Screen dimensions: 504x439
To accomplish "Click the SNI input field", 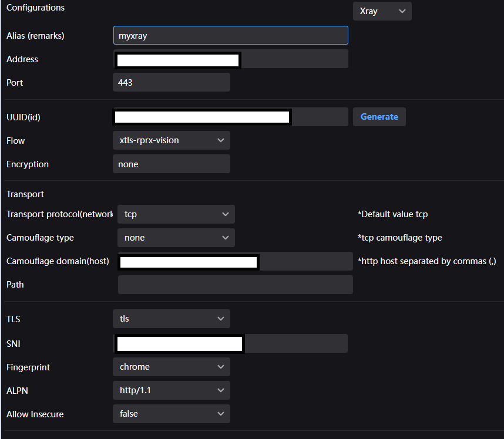I will (230, 343).
